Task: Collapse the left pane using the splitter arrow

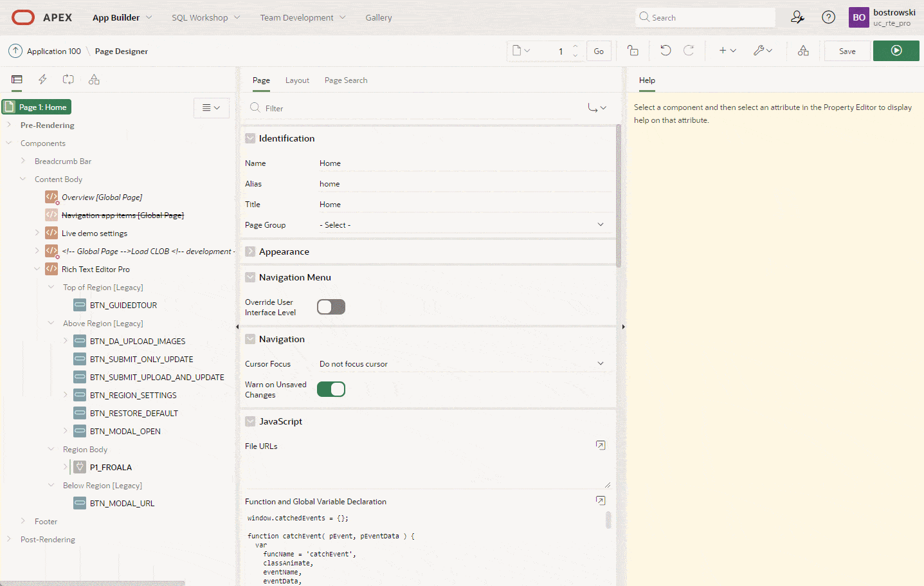Action: (237, 327)
